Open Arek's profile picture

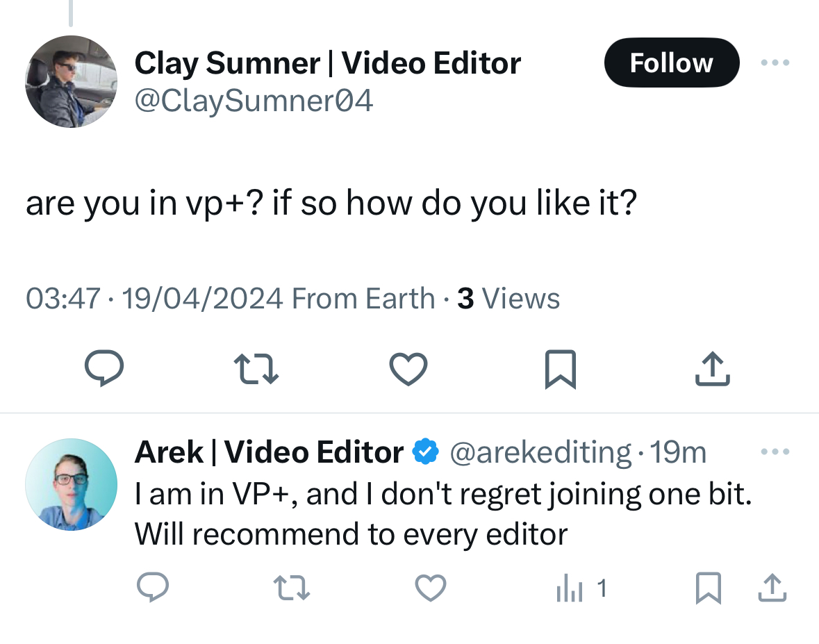click(71, 484)
